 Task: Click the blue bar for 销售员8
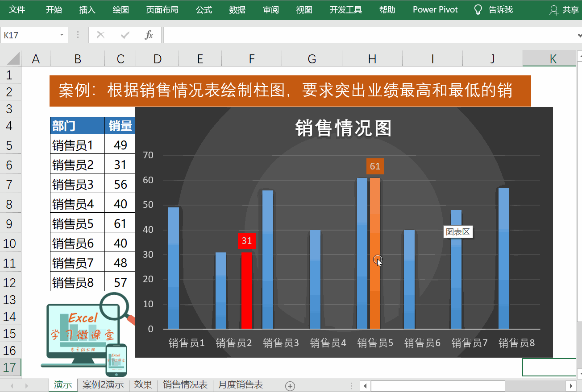coord(503,258)
